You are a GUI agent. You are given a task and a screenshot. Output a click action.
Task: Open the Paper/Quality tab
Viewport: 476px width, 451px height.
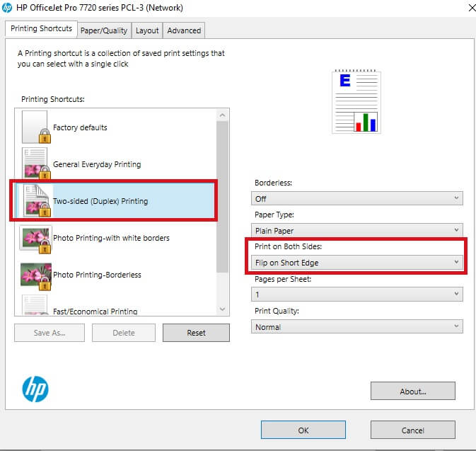tap(104, 30)
